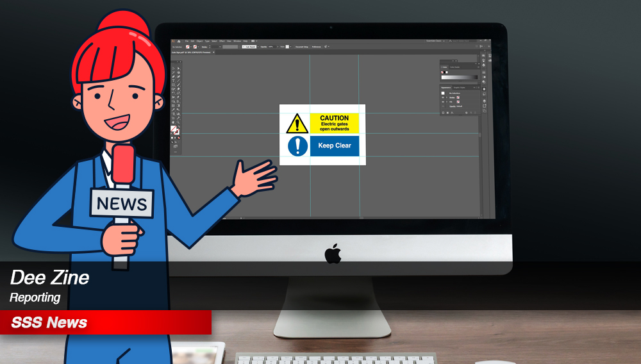The height and width of the screenshot is (364, 641).
Task: Click the Illustrator Home icon
Action: [179, 41]
